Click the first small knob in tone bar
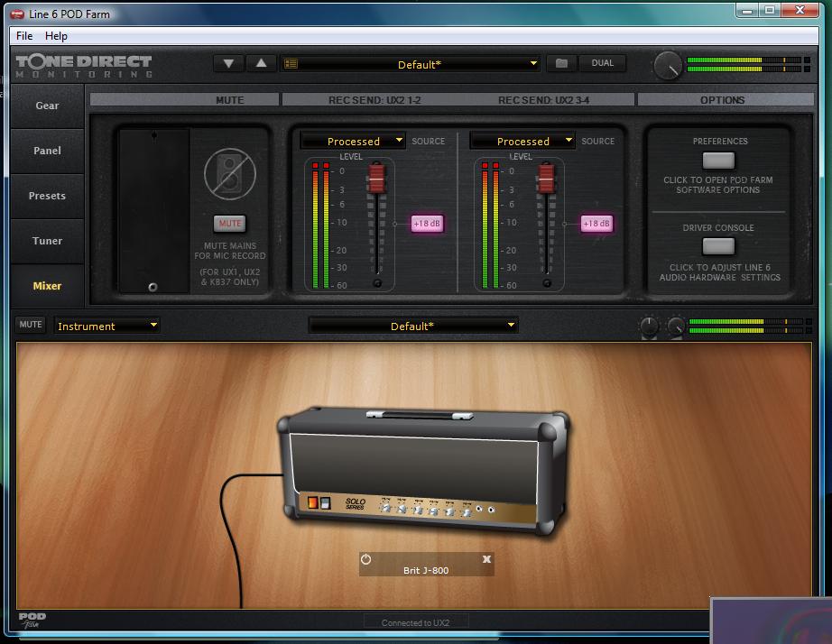The image size is (832, 644). click(x=649, y=326)
